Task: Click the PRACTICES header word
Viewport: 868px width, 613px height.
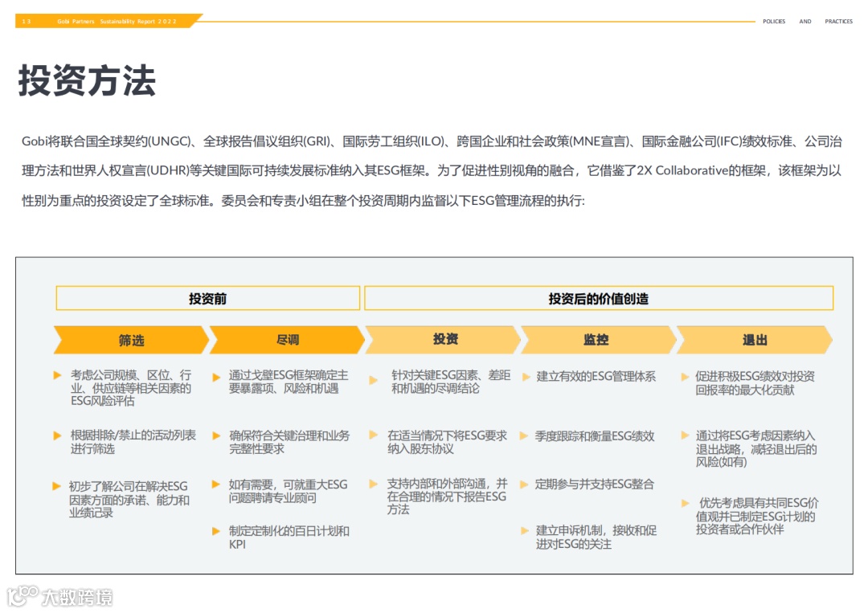Action: pos(838,22)
